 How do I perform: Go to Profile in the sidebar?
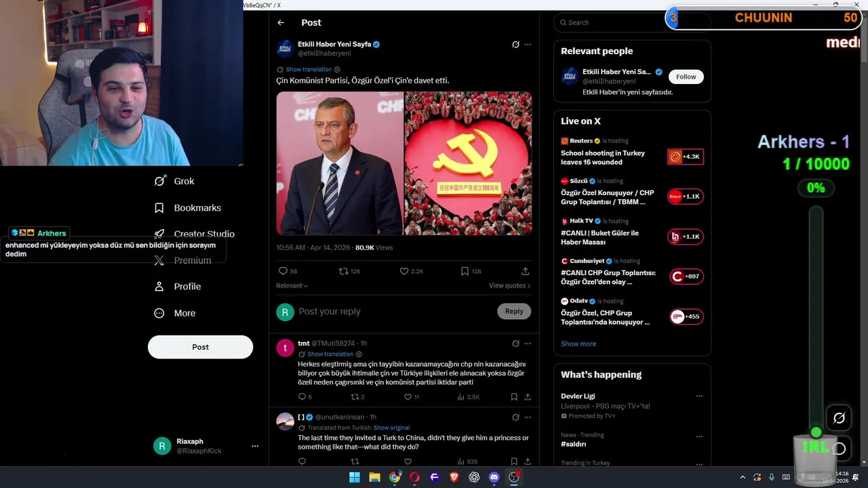point(178,287)
